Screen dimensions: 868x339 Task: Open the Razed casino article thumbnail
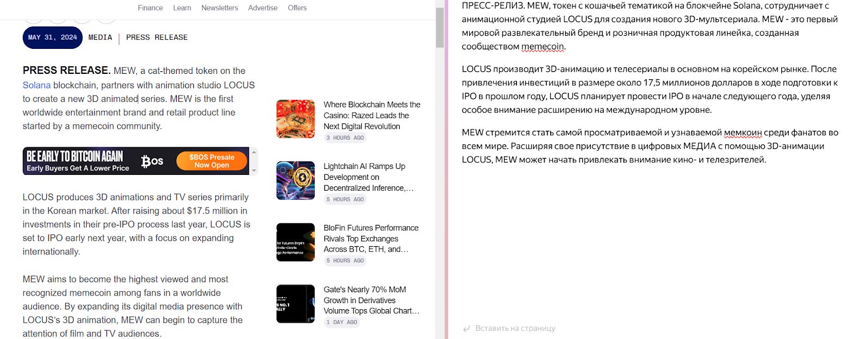click(296, 119)
